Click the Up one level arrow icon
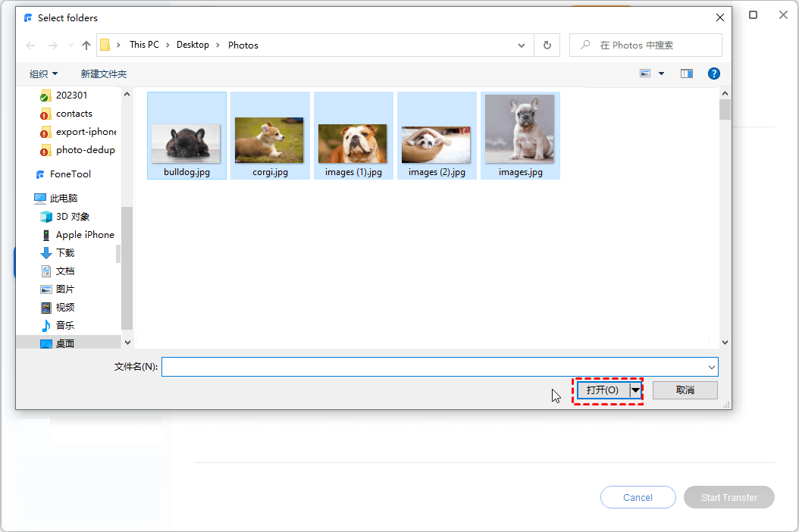Screen dimensions: 799x532 tap(86, 45)
